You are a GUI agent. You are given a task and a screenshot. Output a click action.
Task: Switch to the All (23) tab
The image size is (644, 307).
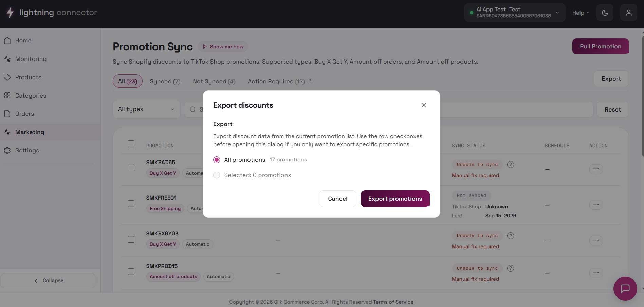128,81
